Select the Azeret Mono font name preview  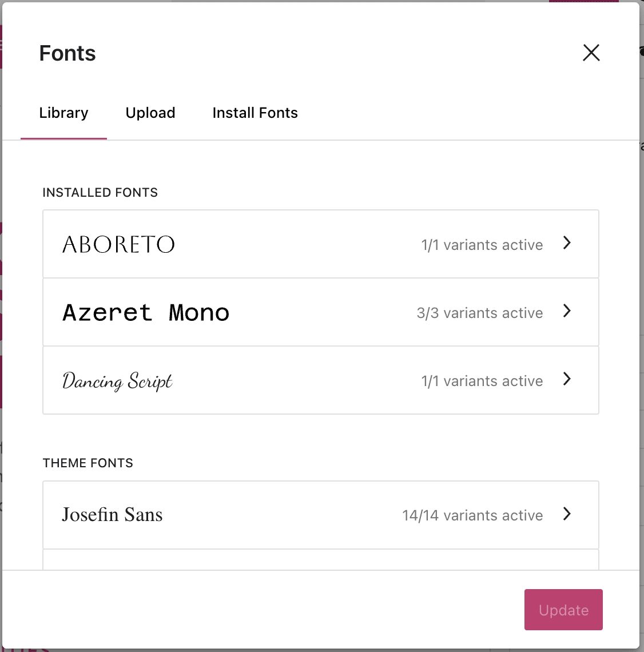(x=146, y=313)
